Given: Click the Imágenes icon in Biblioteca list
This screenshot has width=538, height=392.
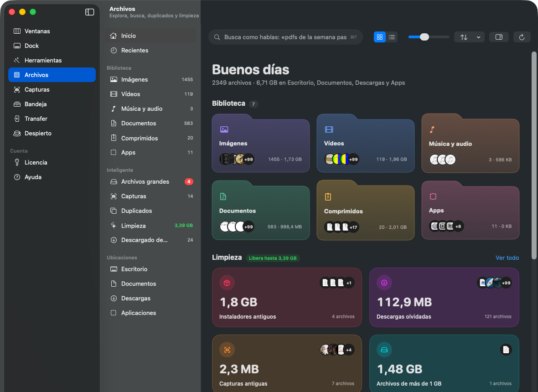Looking at the screenshot, I should click(114, 80).
